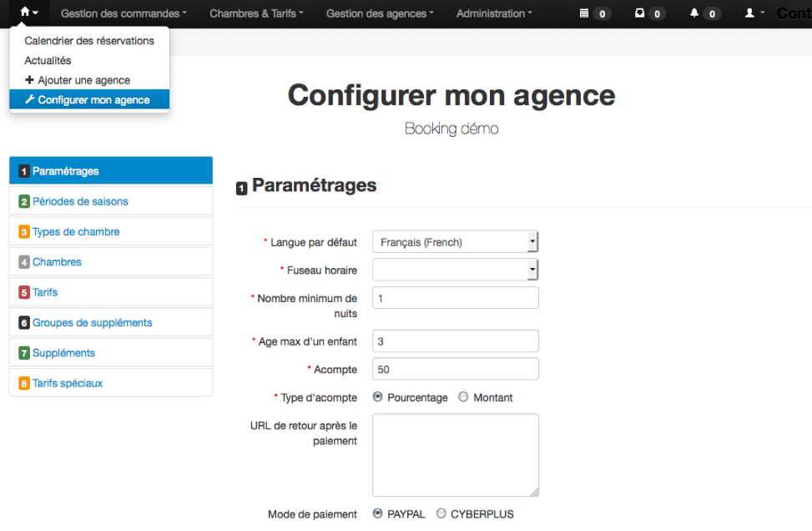
Task: Expand the Gestion des commandes menu
Action: pos(123,13)
